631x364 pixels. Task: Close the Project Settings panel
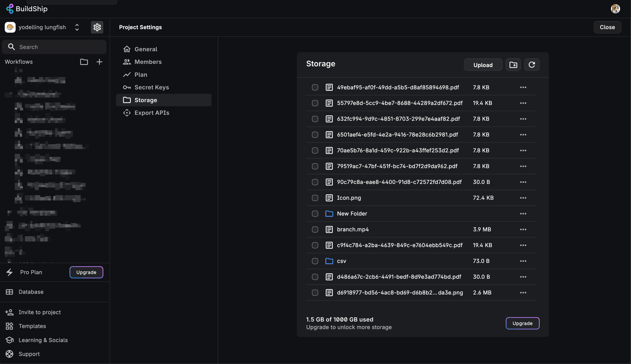pos(607,27)
